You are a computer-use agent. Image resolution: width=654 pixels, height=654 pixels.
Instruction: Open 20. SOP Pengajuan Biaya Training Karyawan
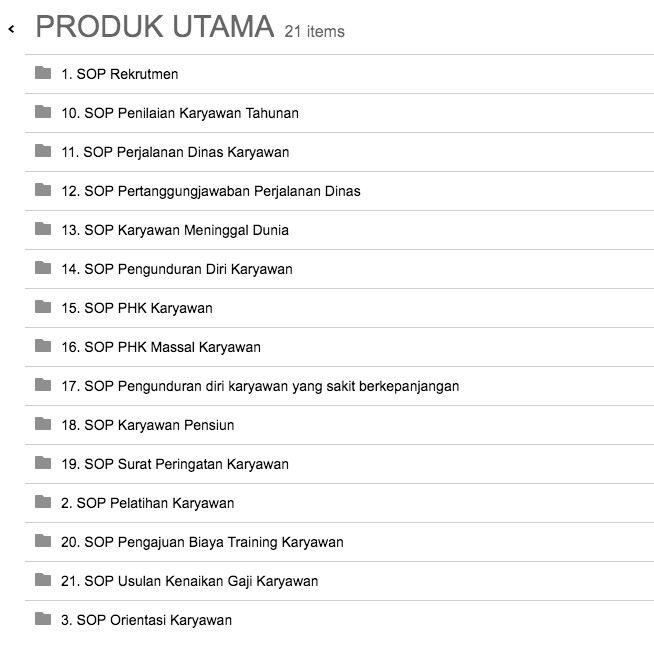coord(202,542)
